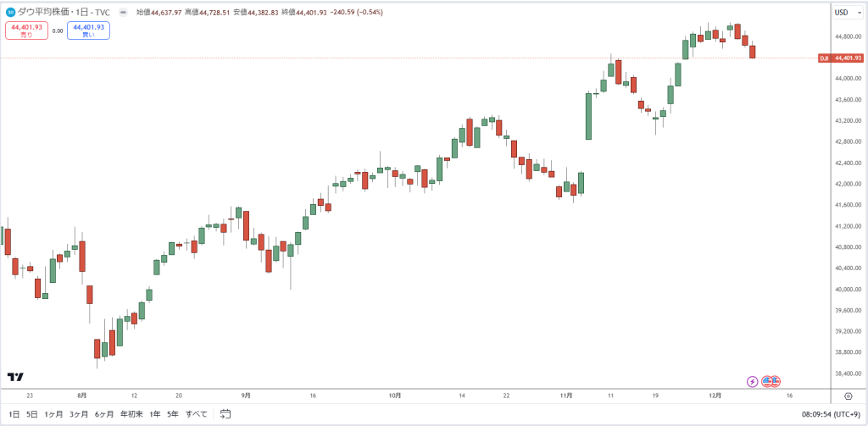Click the blue 買い buy button

pos(88,30)
